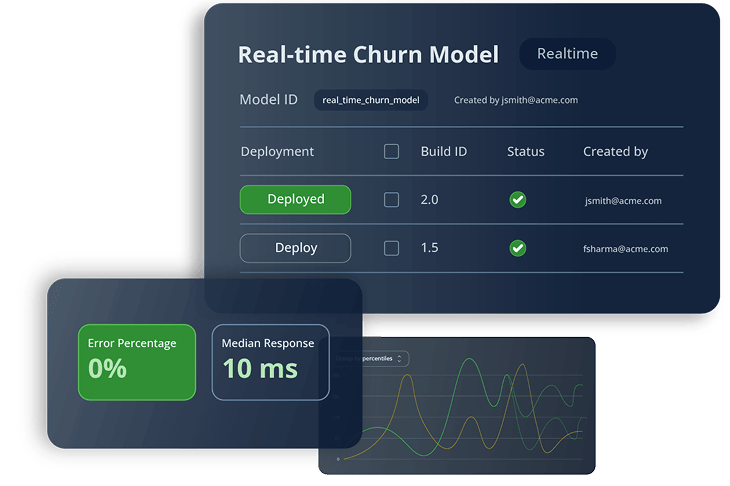Click the Real-time Churn Model title
The width and height of the screenshot is (730, 486).
[367, 55]
